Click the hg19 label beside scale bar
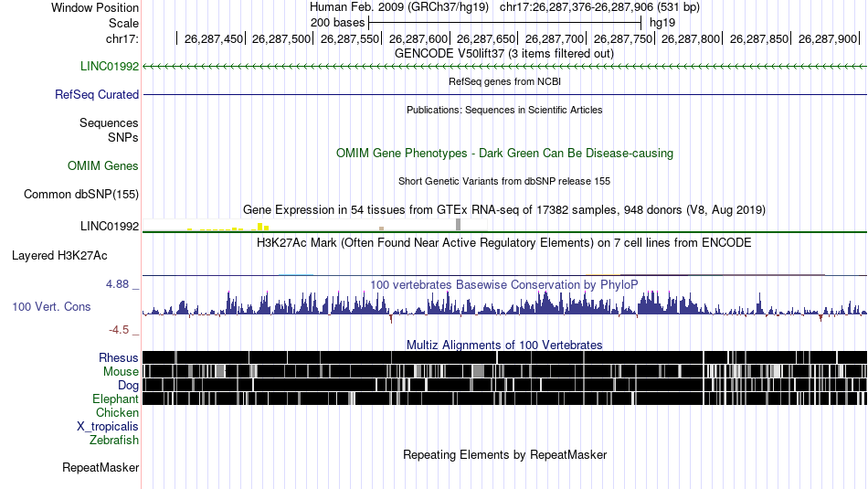868x489 pixels. click(x=662, y=23)
